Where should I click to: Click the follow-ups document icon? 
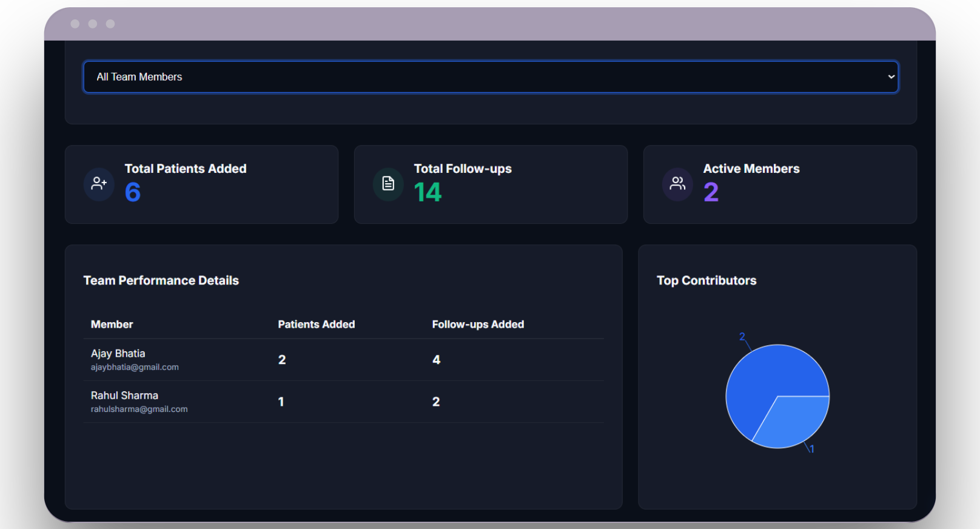[x=388, y=184]
